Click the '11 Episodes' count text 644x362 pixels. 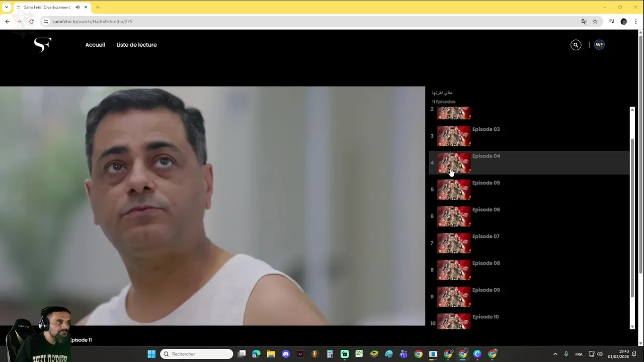pos(443,102)
